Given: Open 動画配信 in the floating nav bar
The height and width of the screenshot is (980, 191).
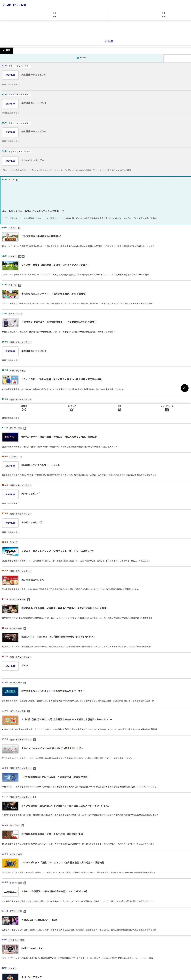Looking at the screenshot, I should click(24, 408).
